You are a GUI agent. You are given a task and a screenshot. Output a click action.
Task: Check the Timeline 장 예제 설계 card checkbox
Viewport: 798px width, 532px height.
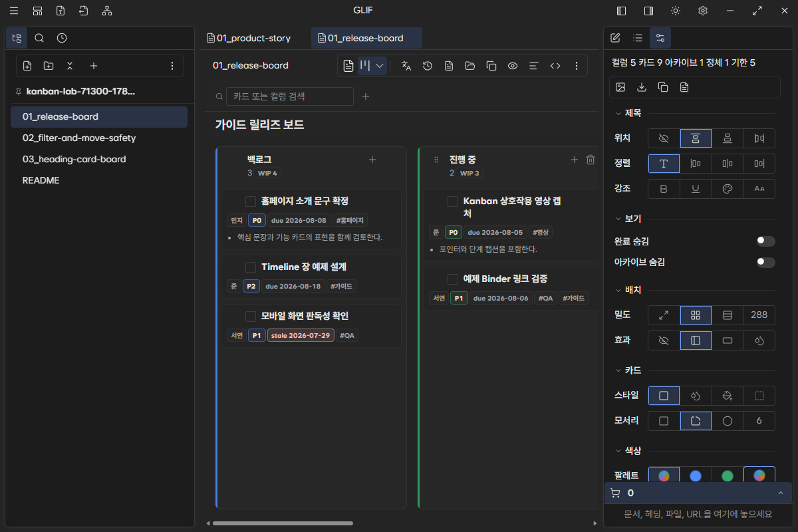point(251,267)
